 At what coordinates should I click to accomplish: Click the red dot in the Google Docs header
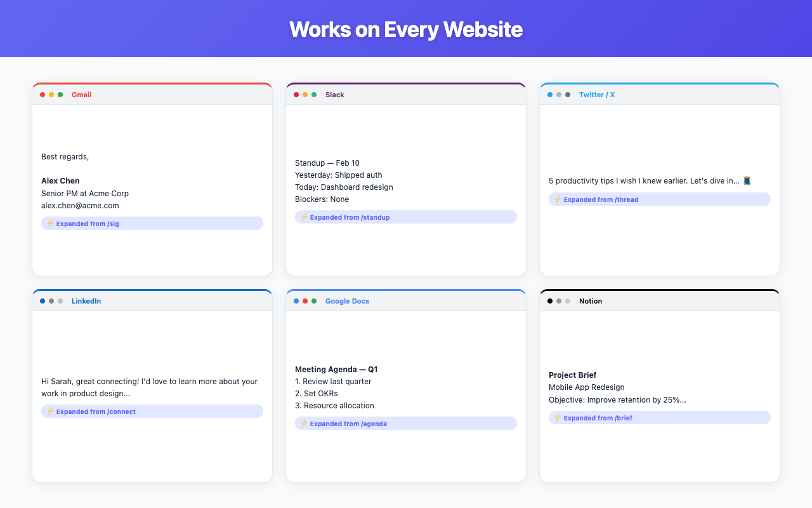305,301
